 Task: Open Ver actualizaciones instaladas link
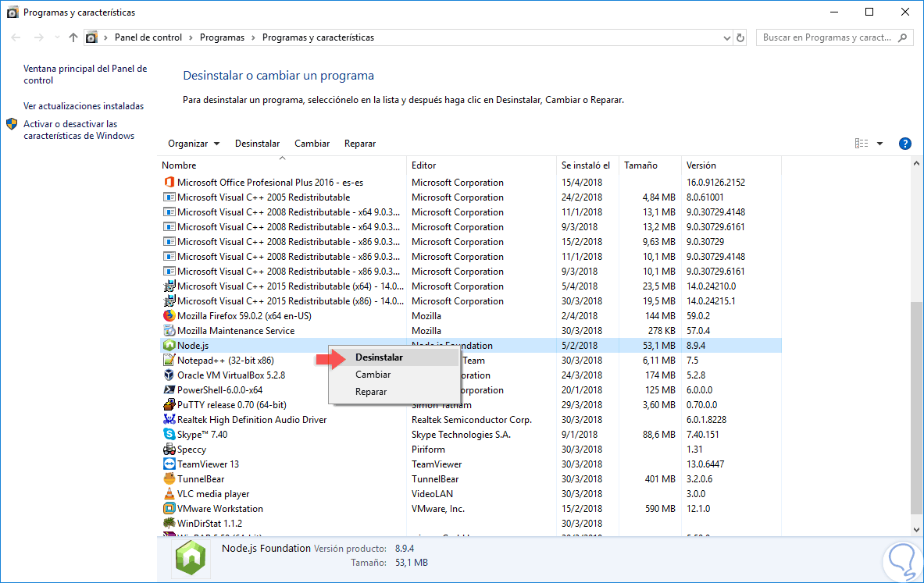84,106
